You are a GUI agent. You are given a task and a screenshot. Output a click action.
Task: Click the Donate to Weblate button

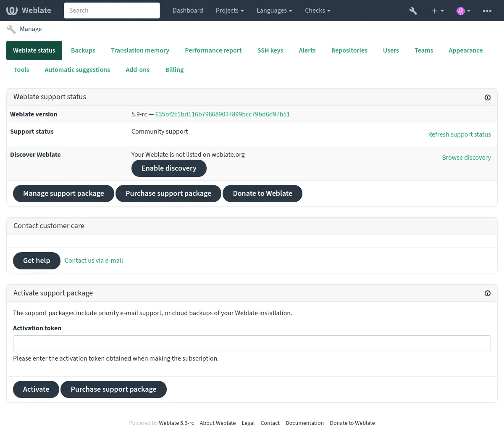262,194
